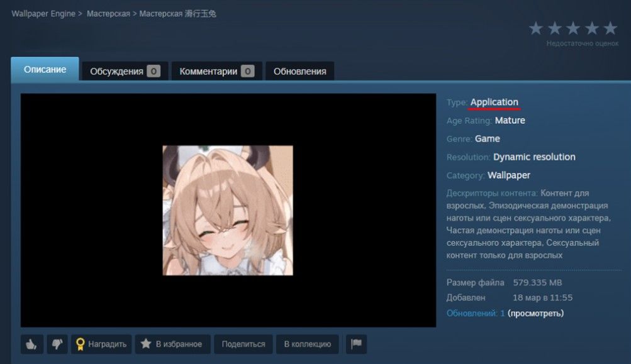Click the Application type tag
Image resolution: width=631 pixels, height=364 pixels.
coord(494,102)
